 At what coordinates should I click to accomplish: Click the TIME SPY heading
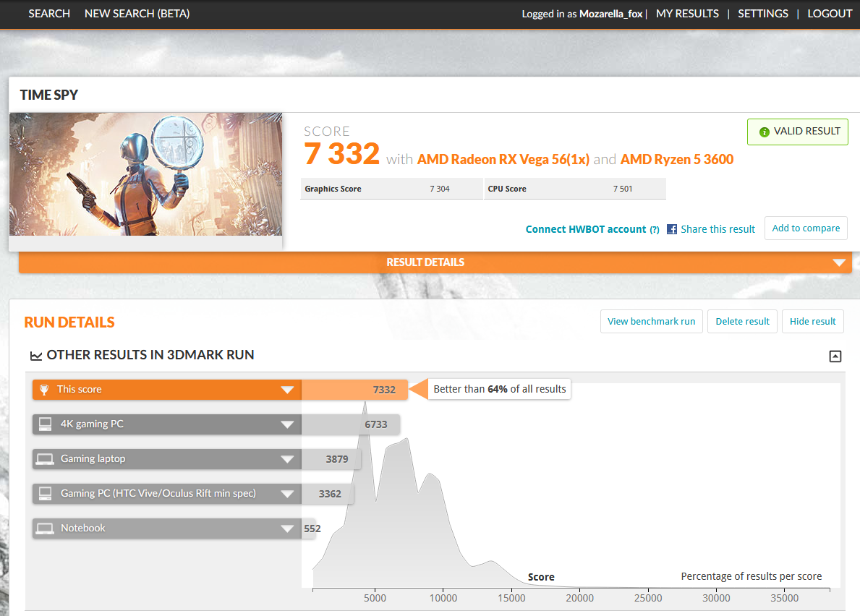[x=48, y=95]
